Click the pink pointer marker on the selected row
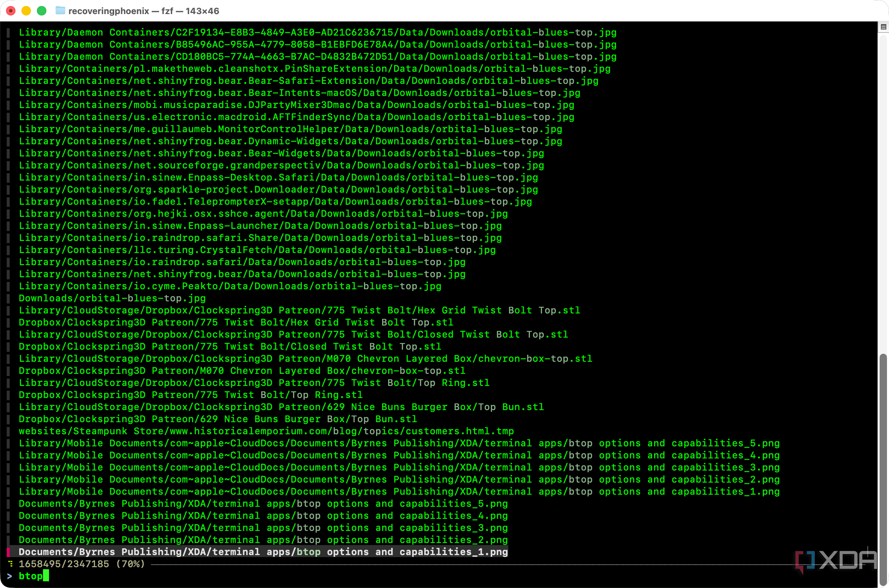 point(8,552)
